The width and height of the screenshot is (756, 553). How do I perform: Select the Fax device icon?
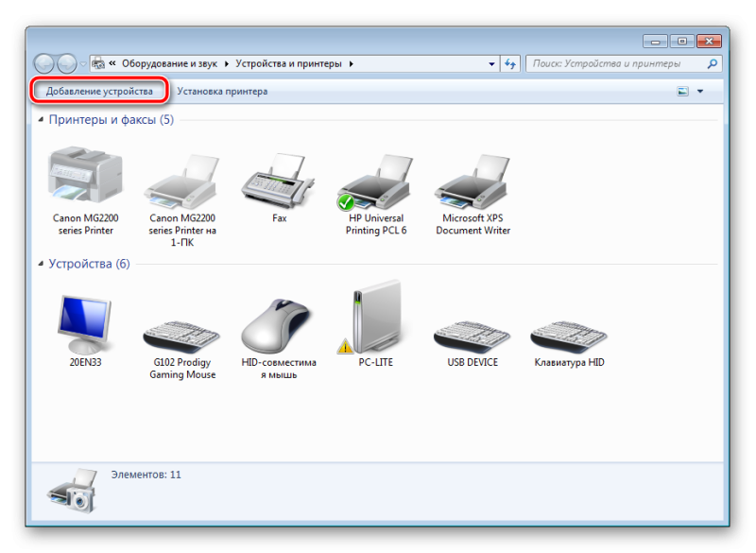click(279, 181)
